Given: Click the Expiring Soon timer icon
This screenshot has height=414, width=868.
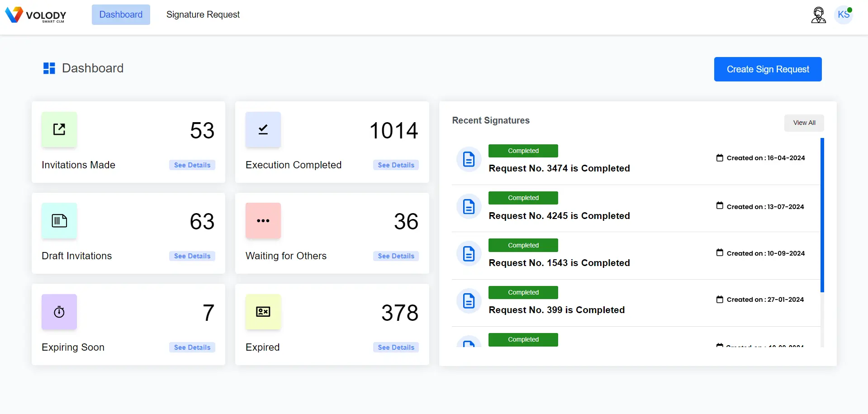Looking at the screenshot, I should click(59, 312).
